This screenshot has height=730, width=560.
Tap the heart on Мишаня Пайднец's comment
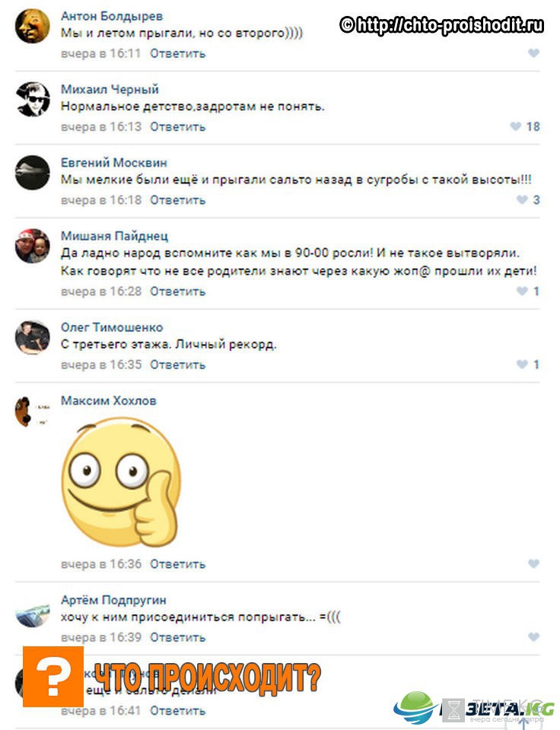click(x=522, y=291)
